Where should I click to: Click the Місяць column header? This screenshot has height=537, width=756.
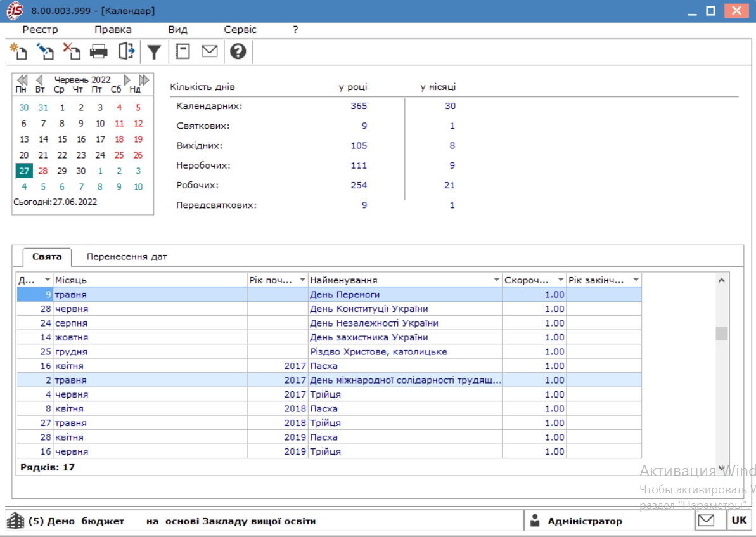[x=150, y=280]
